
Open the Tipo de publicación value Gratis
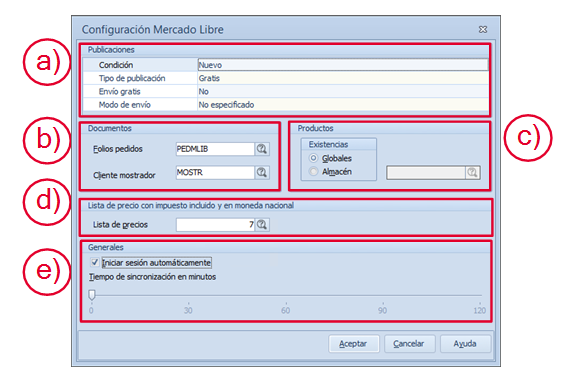pos(343,78)
